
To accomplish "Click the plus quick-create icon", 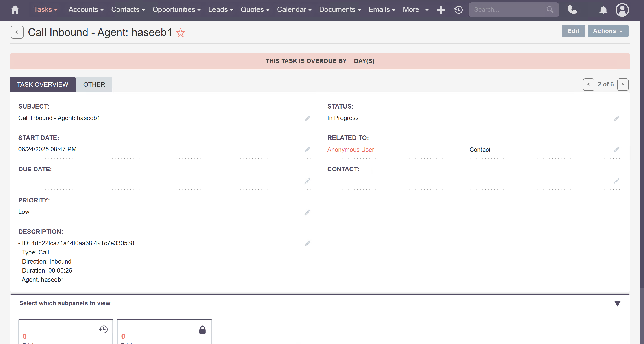I will pyautogui.click(x=441, y=10).
